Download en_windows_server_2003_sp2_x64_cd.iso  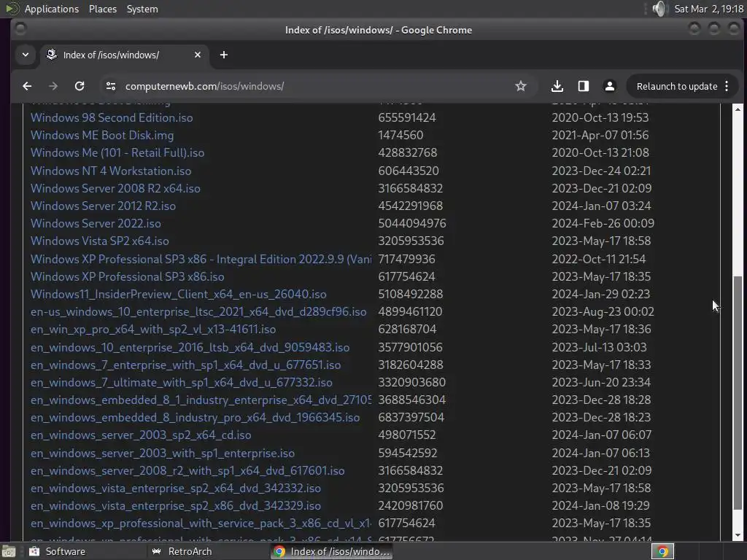141,435
